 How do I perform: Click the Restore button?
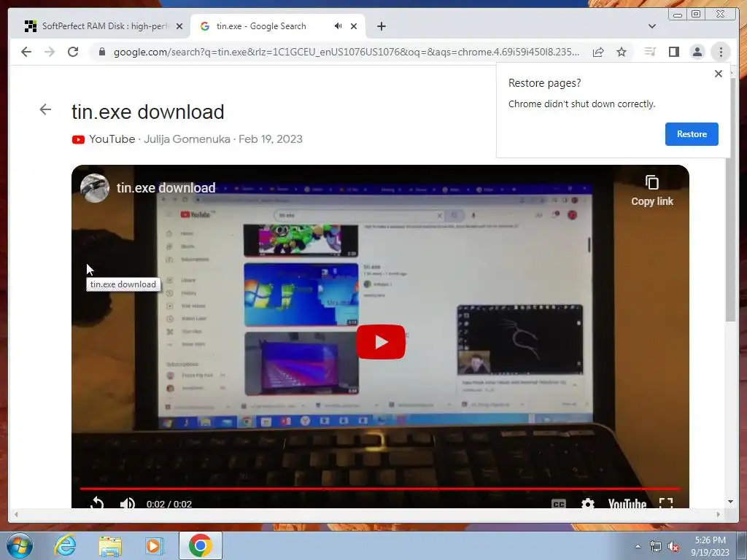[692, 134]
